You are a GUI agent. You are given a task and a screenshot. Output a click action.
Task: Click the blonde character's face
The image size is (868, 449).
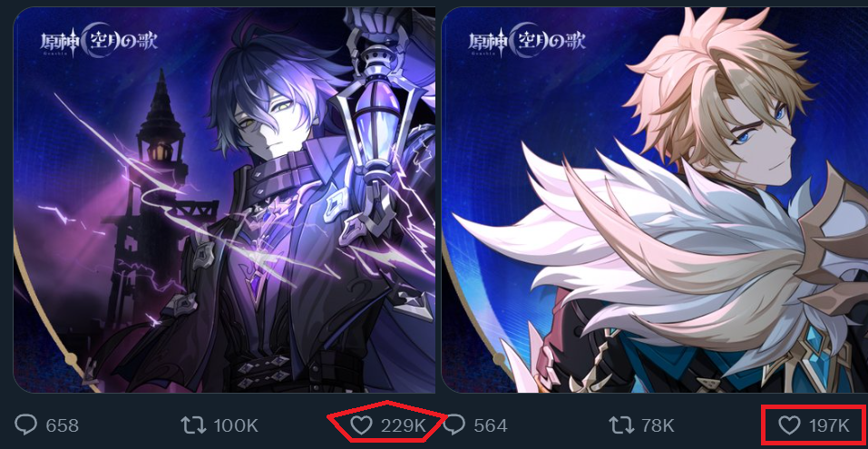(x=758, y=139)
